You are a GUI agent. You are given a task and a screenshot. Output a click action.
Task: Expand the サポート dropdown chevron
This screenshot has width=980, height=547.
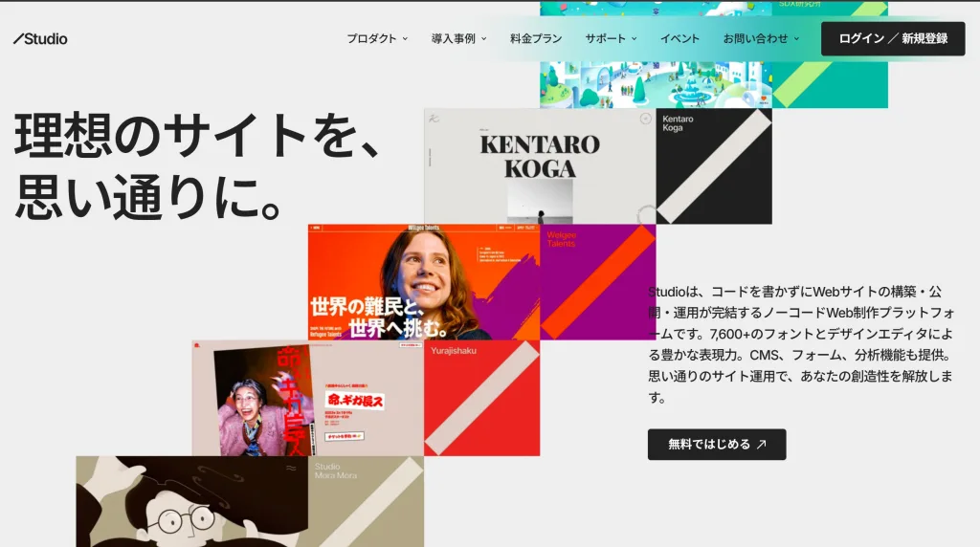pos(635,38)
